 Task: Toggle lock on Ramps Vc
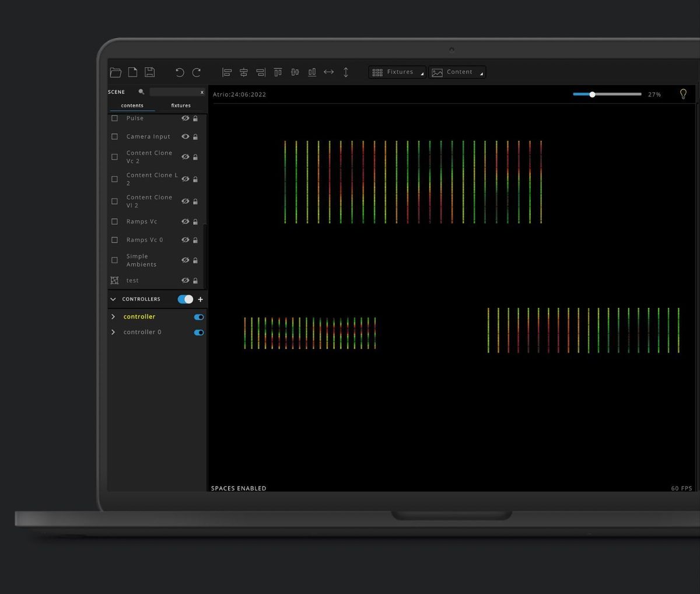point(195,222)
